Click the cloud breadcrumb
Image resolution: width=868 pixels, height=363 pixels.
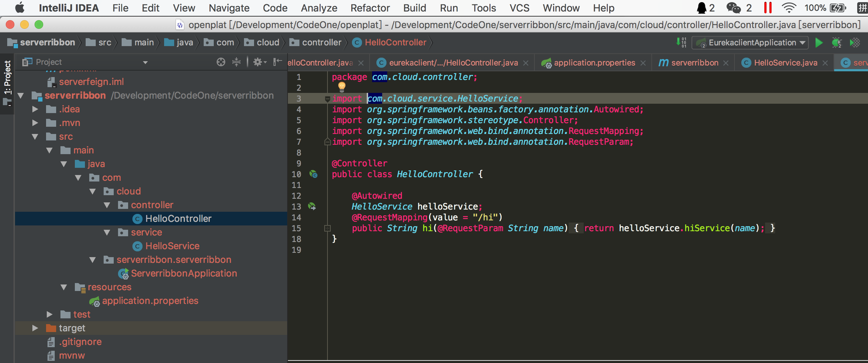point(262,42)
